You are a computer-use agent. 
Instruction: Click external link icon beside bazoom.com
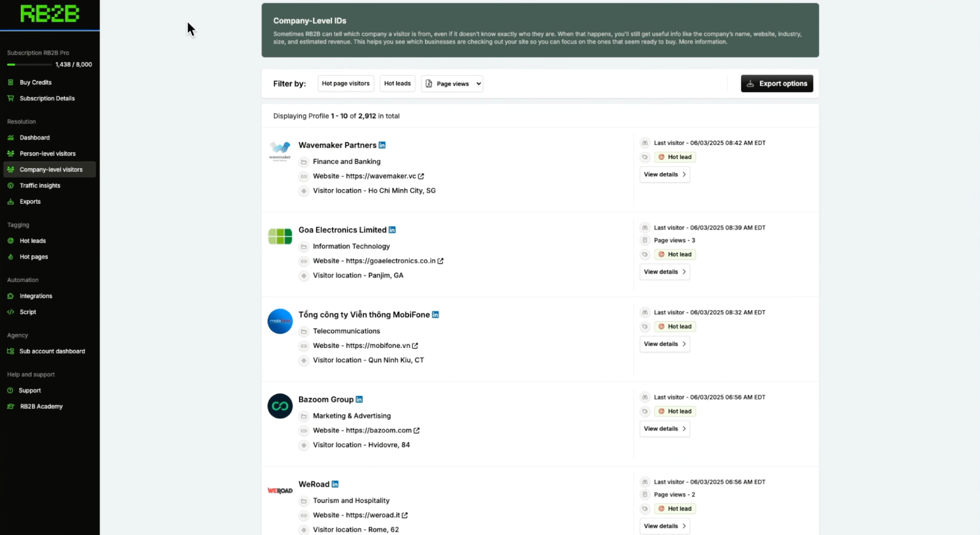click(x=416, y=430)
